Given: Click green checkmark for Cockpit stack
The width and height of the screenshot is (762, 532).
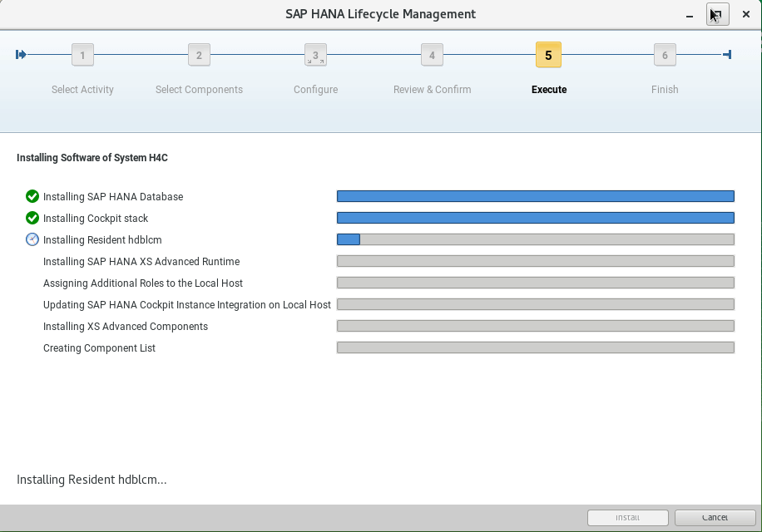Looking at the screenshot, I should pyautogui.click(x=32, y=218).
